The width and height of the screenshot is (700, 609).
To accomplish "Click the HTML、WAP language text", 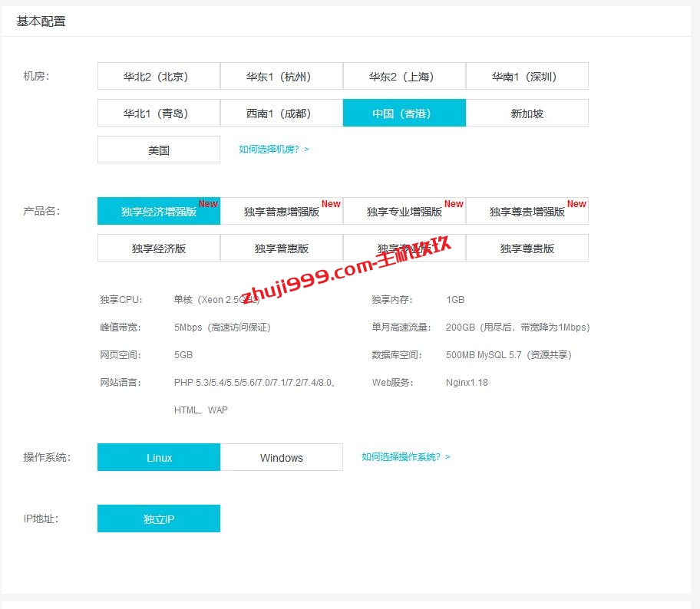I will (x=201, y=410).
